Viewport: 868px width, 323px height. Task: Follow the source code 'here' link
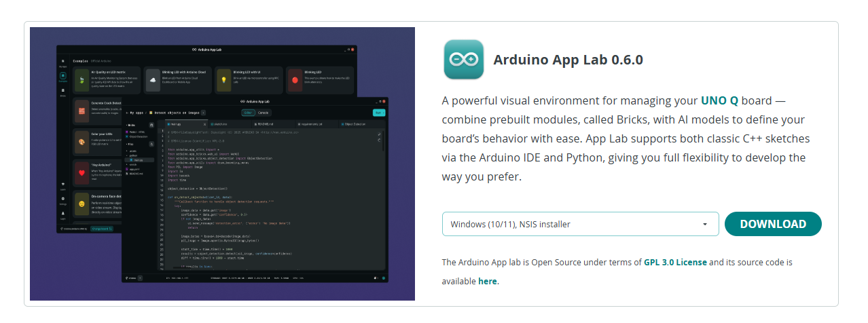[487, 281]
